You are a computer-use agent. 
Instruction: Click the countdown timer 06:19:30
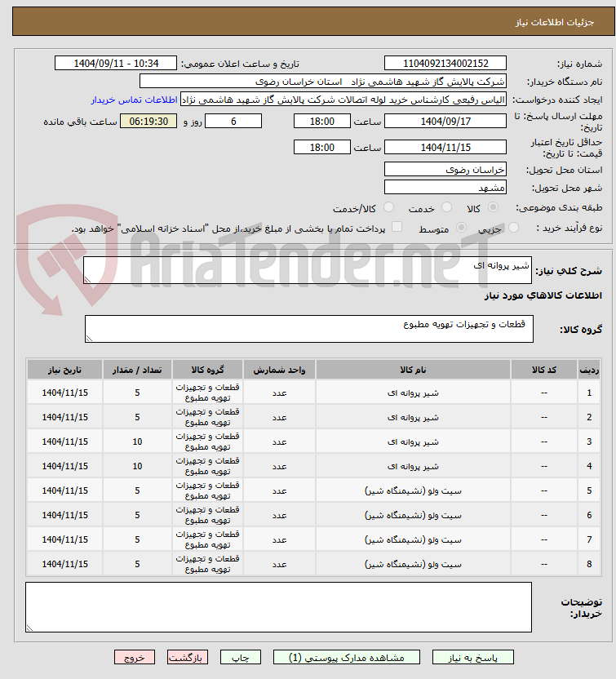coord(148,122)
